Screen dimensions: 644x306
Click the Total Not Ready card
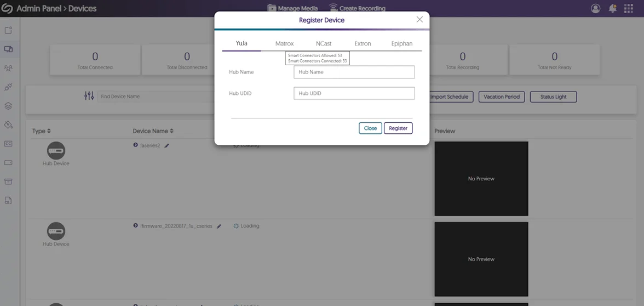[x=554, y=60]
